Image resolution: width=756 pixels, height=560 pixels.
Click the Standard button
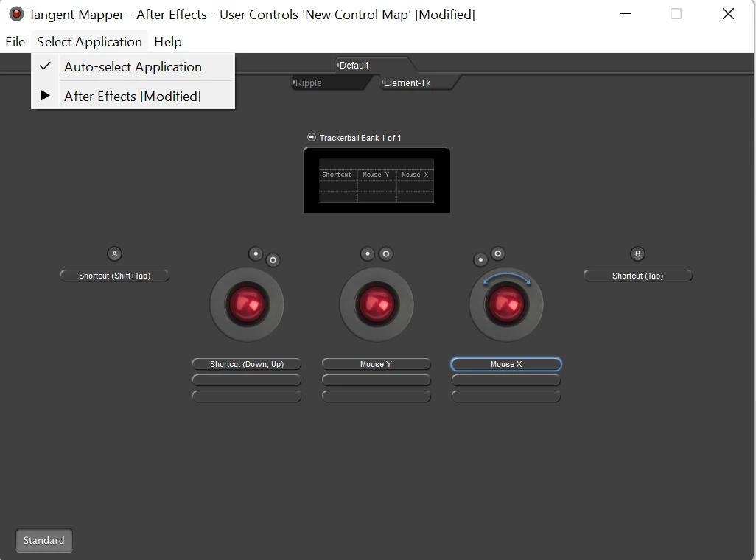point(44,540)
